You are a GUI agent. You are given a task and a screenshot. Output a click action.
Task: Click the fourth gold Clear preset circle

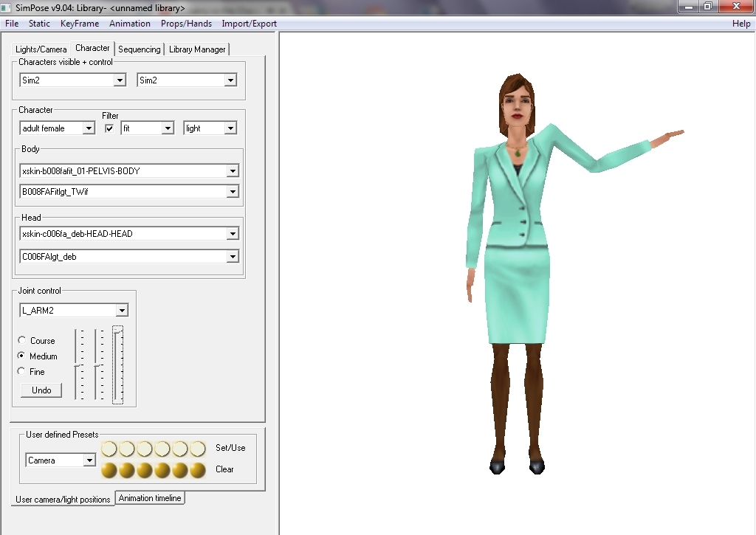tap(162, 470)
